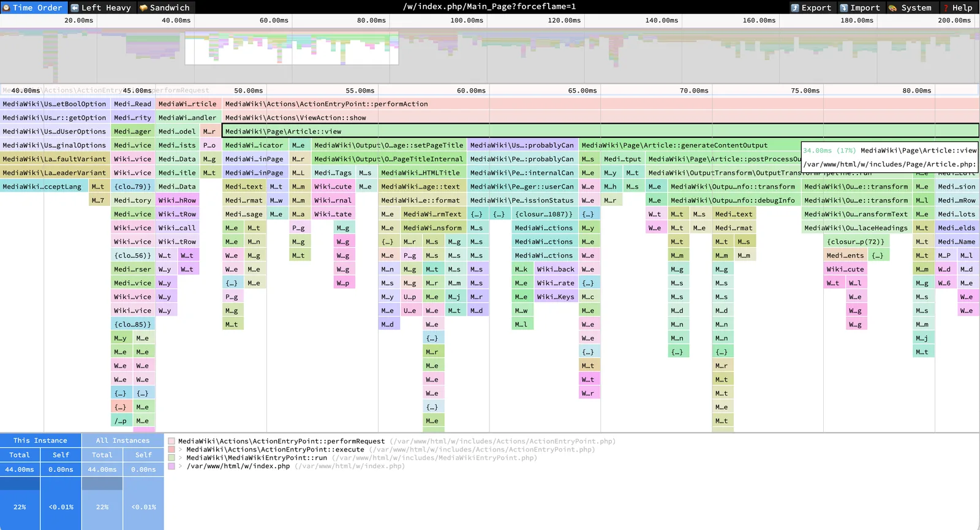
Task: Switch to the Time Order view
Action: coord(33,7)
